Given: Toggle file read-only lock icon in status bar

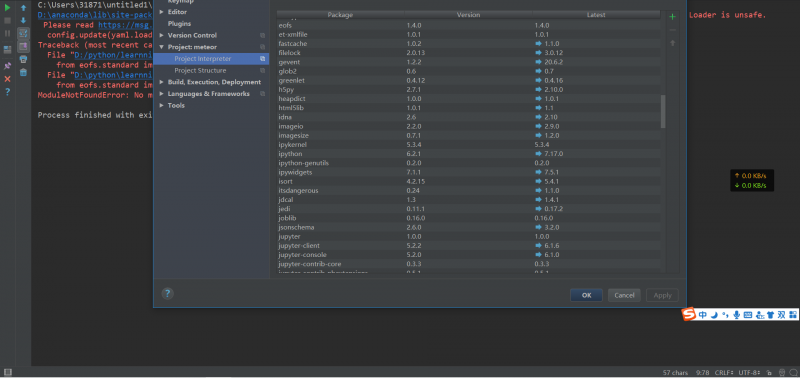Looking at the screenshot, I should [769, 372].
